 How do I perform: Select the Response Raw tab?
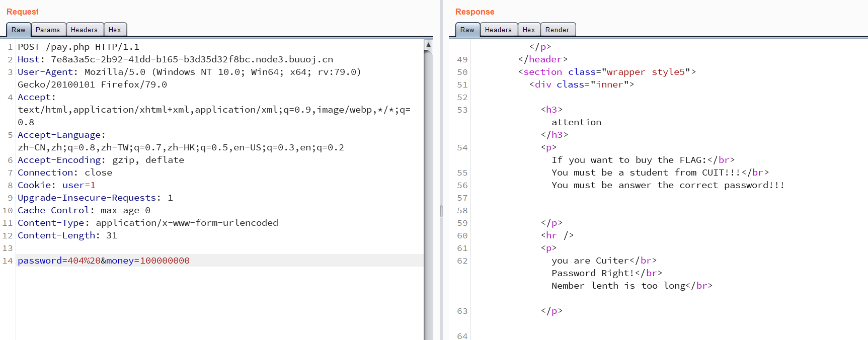coord(467,30)
